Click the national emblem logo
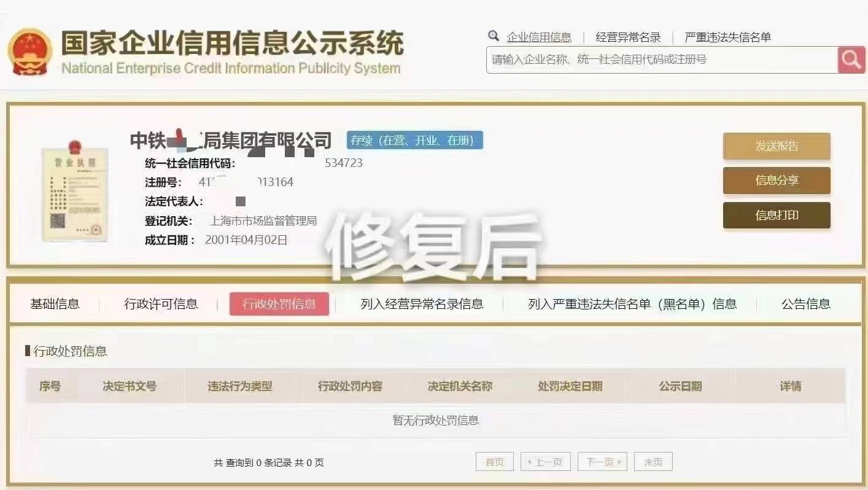The width and height of the screenshot is (868, 490). (29, 52)
